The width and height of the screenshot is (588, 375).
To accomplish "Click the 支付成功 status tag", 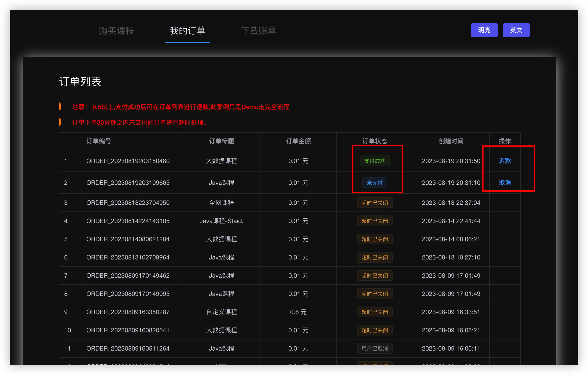I will point(374,161).
